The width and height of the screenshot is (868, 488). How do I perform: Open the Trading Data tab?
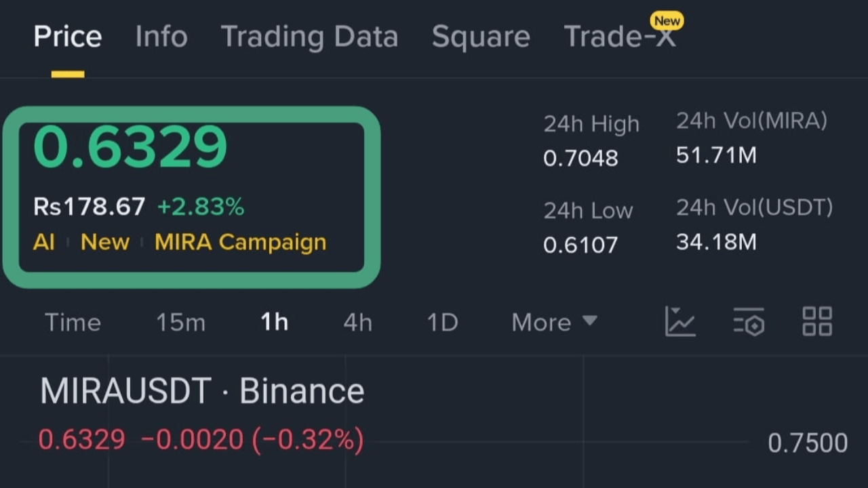point(309,37)
